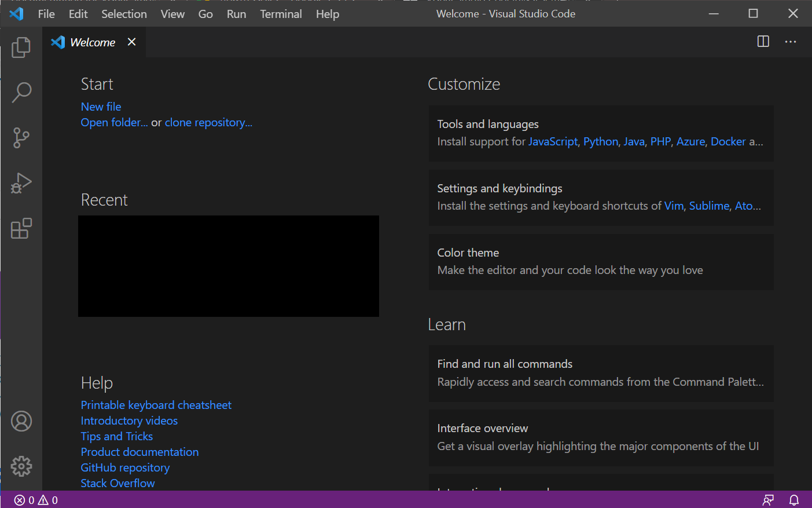Click Find and run all commands card
812x508 pixels.
pos(601,374)
